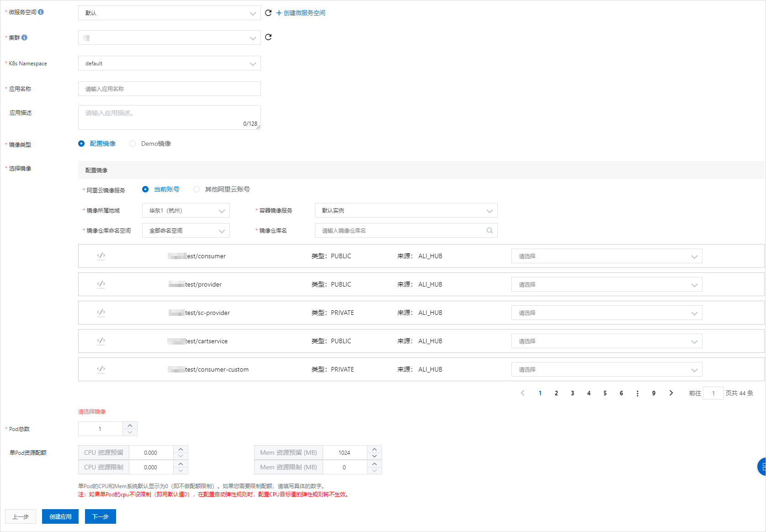Go to page 9 of image list
The width and height of the screenshot is (766, 532).
654,393
